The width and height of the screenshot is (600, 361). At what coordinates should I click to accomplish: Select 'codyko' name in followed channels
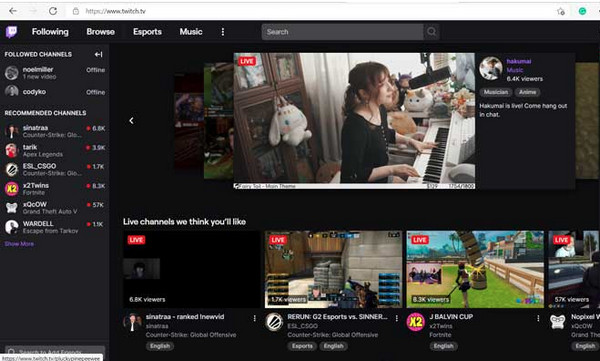[34, 91]
